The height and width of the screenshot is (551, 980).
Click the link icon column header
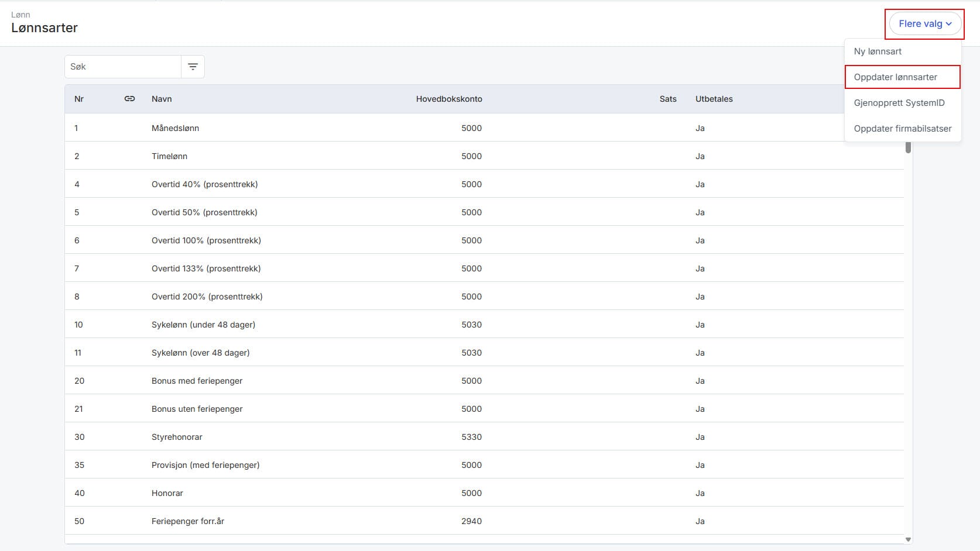129,99
